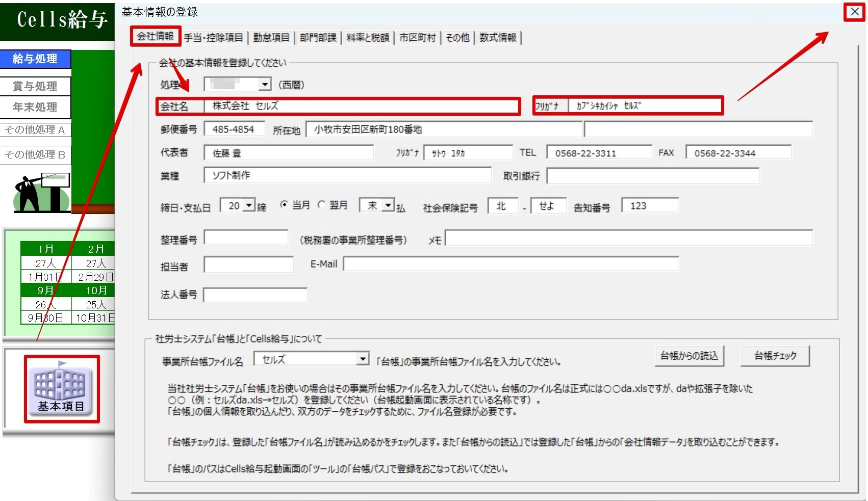This screenshot has width=868, height=501.
Task: Focus the E-Mail text field
Action: [511, 264]
